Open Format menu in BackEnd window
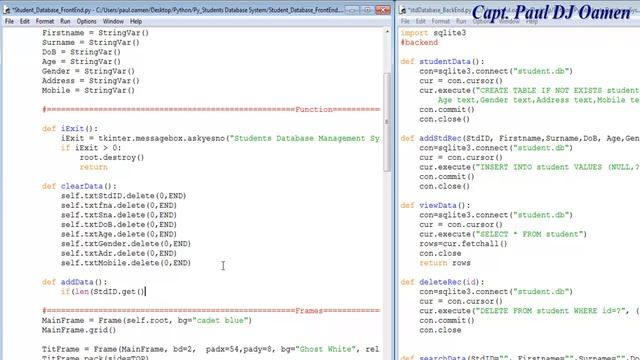The width and height of the screenshot is (640, 360). [x=440, y=21]
